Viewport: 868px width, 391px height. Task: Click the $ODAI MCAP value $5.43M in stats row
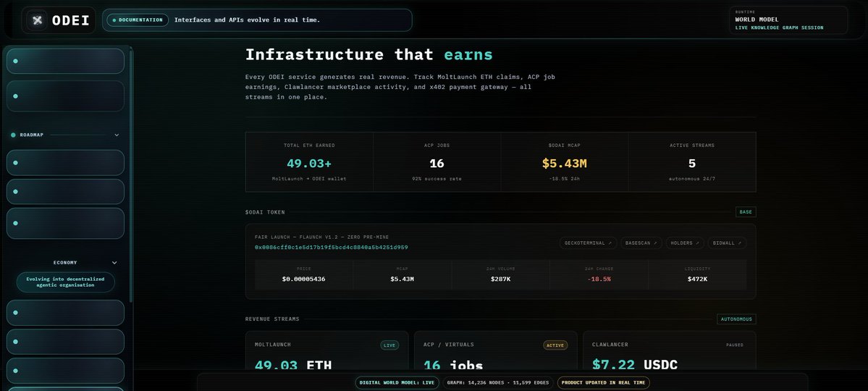564,164
